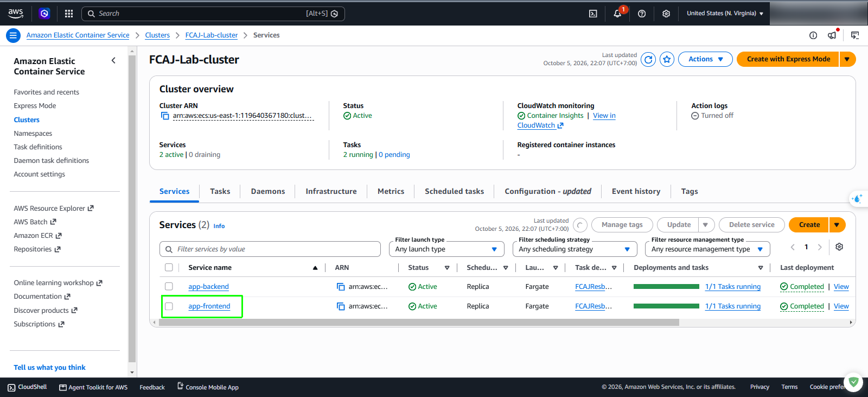The width and height of the screenshot is (868, 397).
Task: Open the AWS home logo
Action: coord(16,13)
